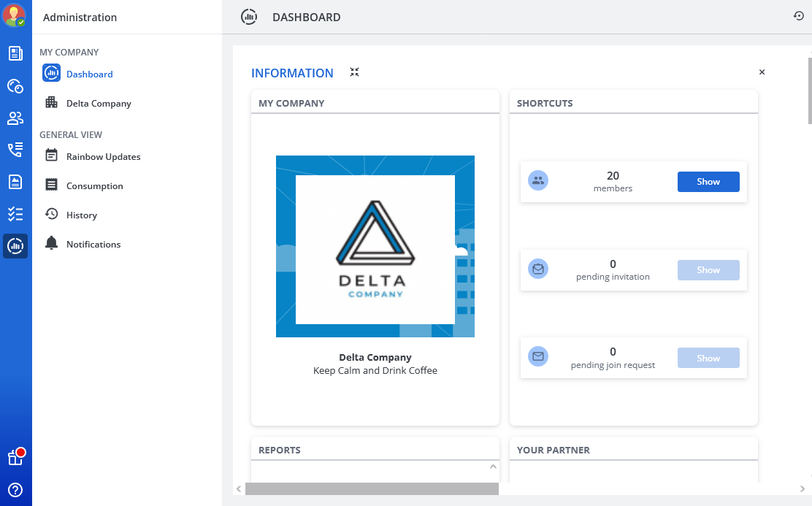Screen dimensions: 812x506
Task: Open the news feed sidebar icon
Action: click(x=15, y=53)
